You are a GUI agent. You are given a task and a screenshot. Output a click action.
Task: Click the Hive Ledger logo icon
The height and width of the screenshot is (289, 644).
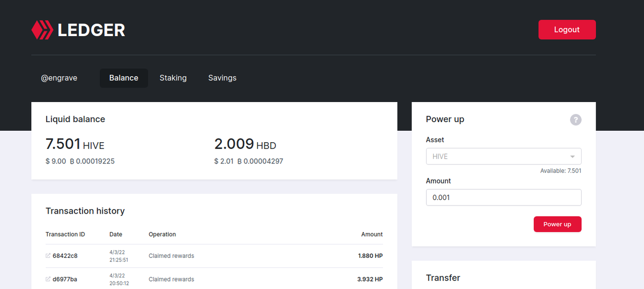(x=42, y=30)
